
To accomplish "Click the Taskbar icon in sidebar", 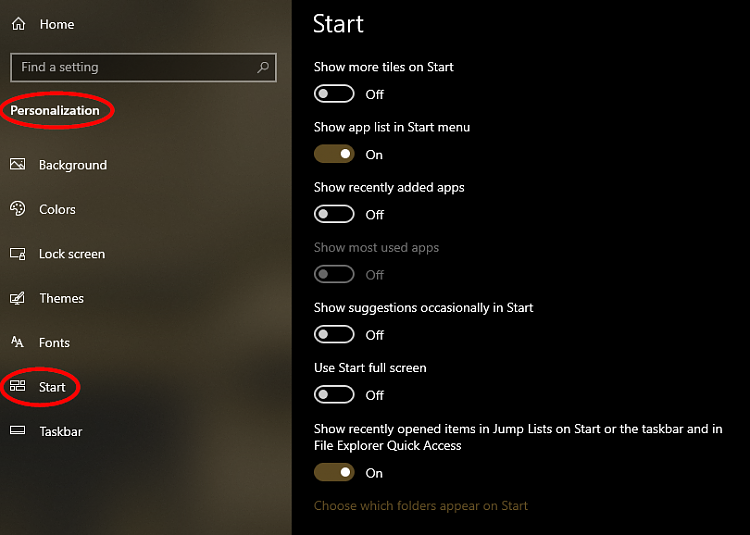I will click(18, 431).
